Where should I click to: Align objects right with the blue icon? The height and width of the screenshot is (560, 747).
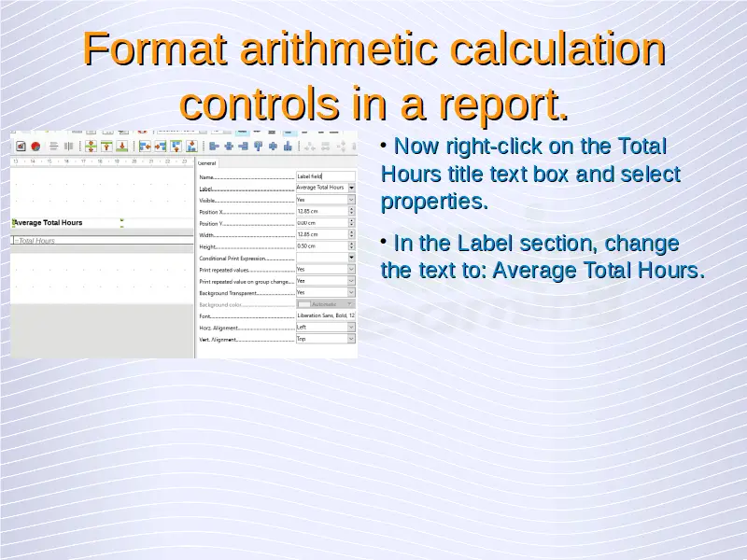[x=244, y=147]
